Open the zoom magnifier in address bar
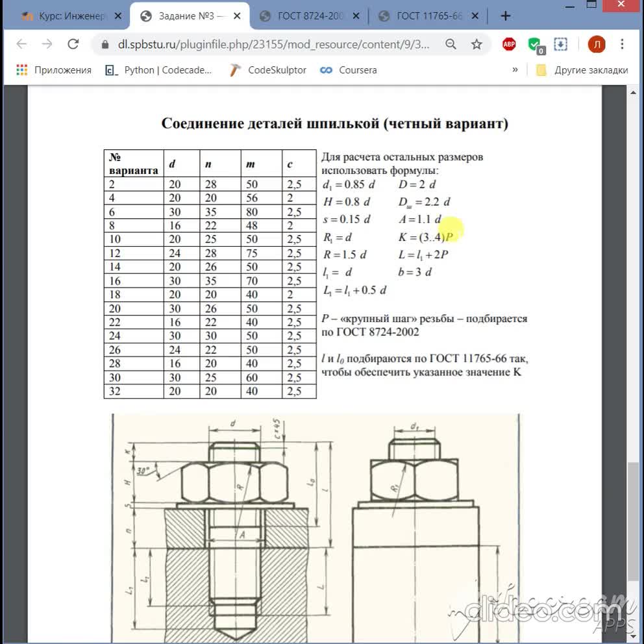The width and height of the screenshot is (644, 644). (x=451, y=44)
